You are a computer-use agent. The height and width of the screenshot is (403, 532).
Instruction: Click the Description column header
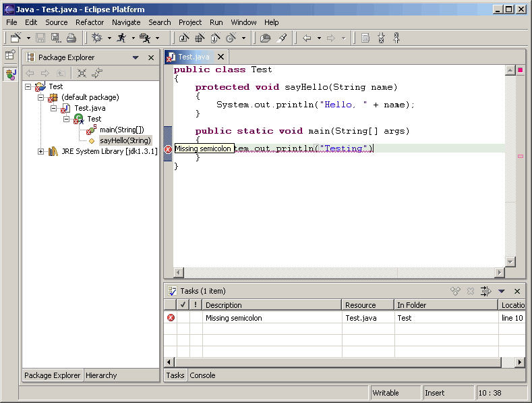[x=224, y=305]
